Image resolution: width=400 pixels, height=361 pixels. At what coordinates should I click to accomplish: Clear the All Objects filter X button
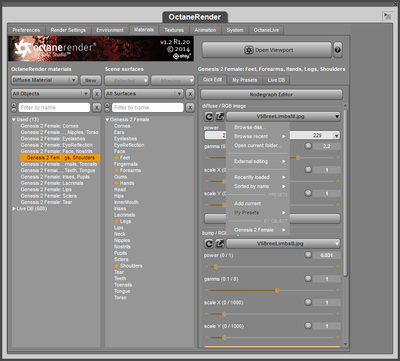(x=96, y=94)
